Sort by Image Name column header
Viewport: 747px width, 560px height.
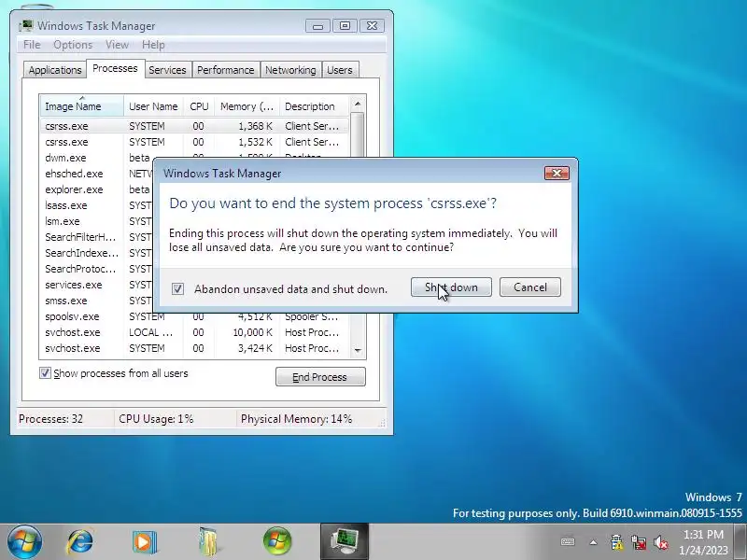(x=81, y=106)
